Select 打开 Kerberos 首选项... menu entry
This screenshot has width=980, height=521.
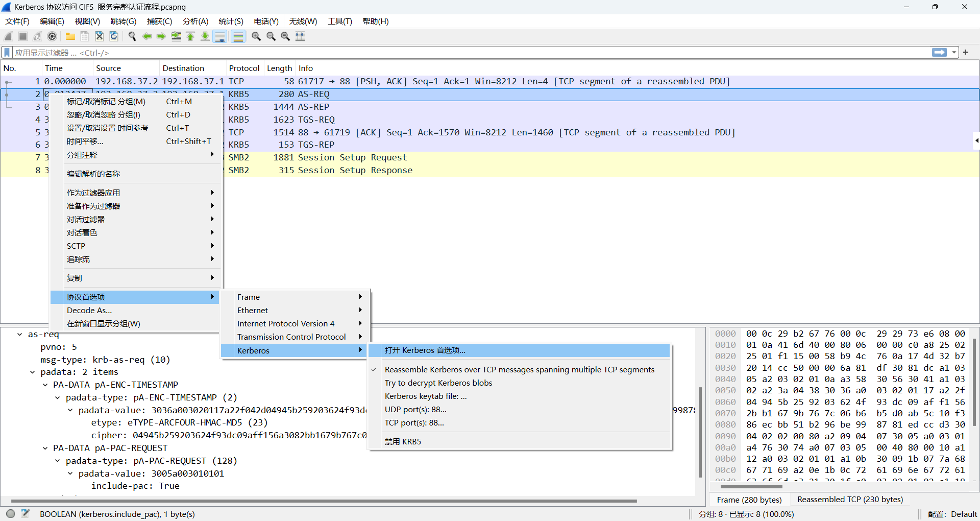pos(519,350)
